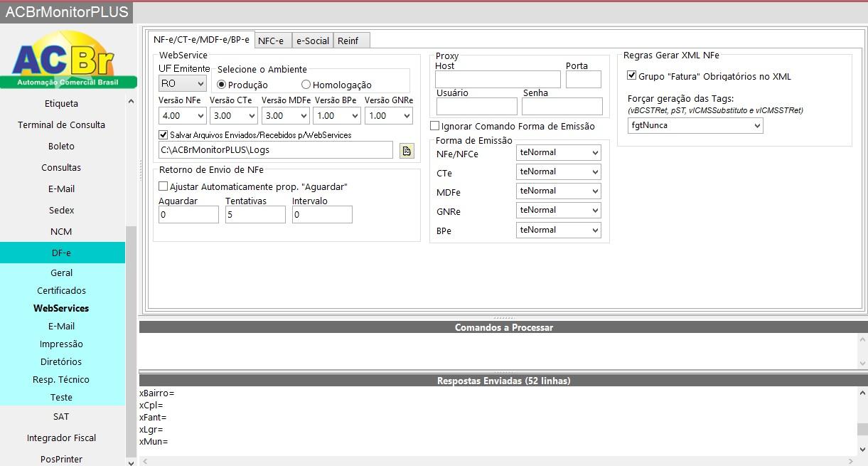This screenshot has height=466, width=868.
Task: Click the Comandos a Processar header
Action: 503,327
